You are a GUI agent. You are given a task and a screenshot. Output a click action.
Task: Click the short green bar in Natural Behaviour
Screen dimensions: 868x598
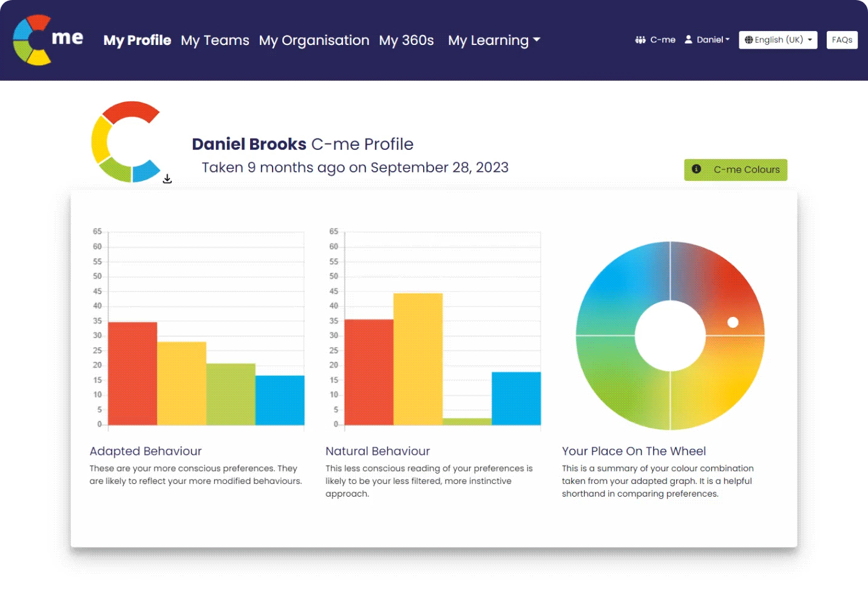point(467,421)
